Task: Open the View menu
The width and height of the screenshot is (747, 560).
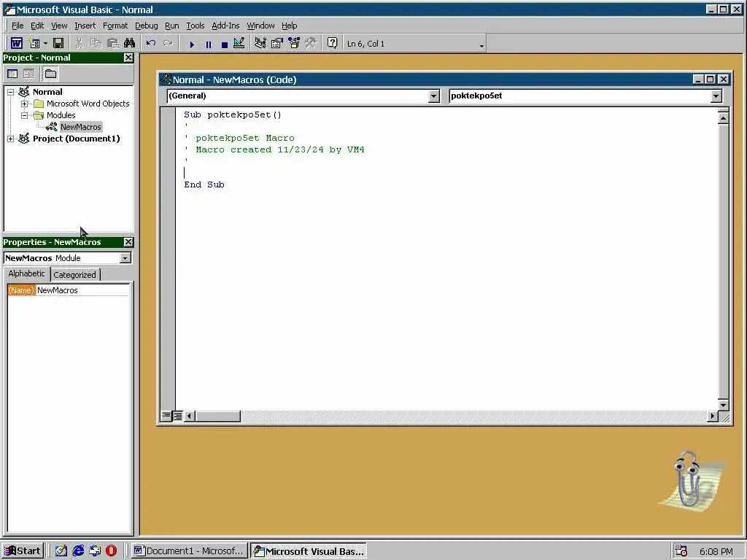Action: pos(59,26)
